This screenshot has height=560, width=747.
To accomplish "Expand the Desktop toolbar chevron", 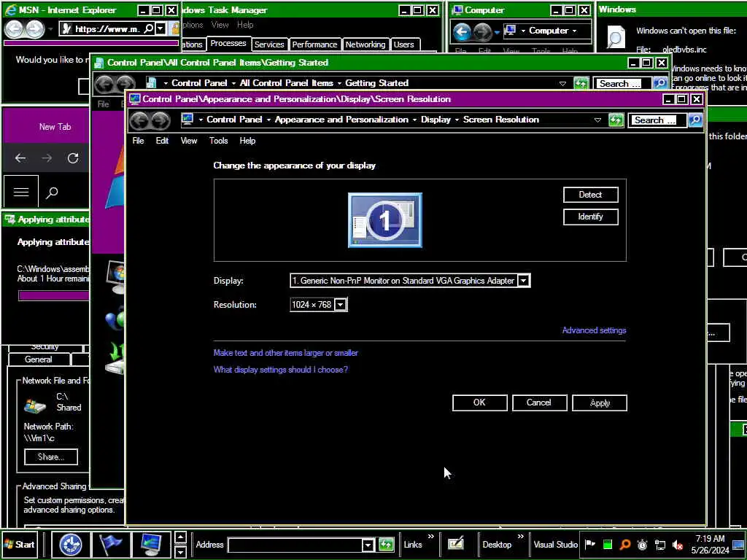I will 520,537.
